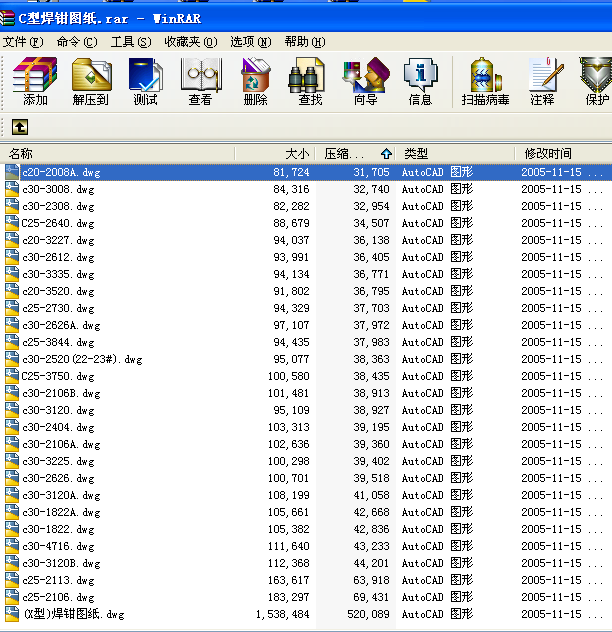This screenshot has width=612, height=632.
Task: Open the 选项(N) menu
Action: (x=251, y=42)
